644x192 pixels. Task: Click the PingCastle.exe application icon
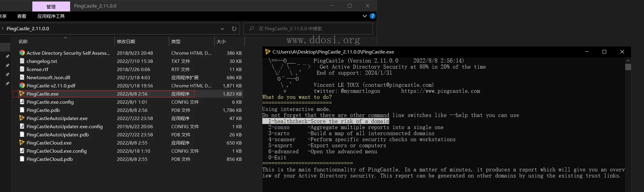22,93
